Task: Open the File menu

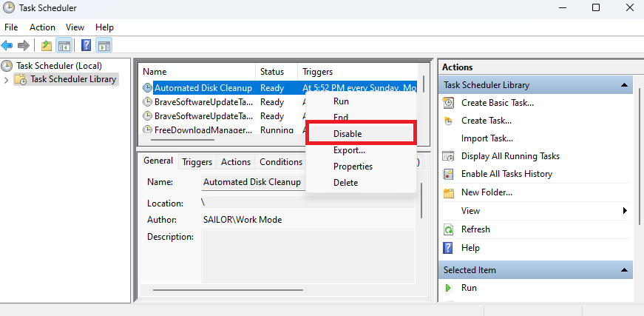Action: [x=11, y=27]
